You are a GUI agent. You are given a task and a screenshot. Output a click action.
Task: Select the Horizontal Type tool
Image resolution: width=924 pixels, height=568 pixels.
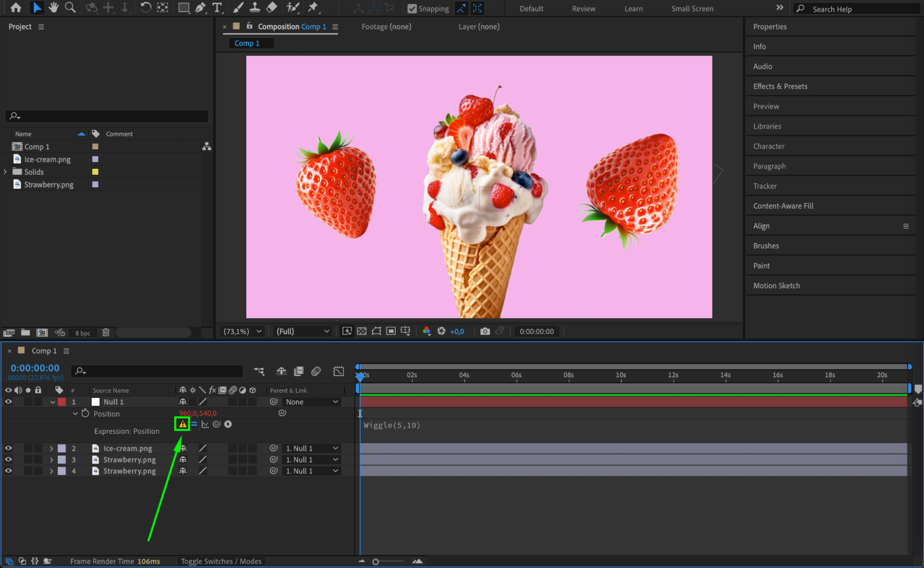[x=217, y=7]
